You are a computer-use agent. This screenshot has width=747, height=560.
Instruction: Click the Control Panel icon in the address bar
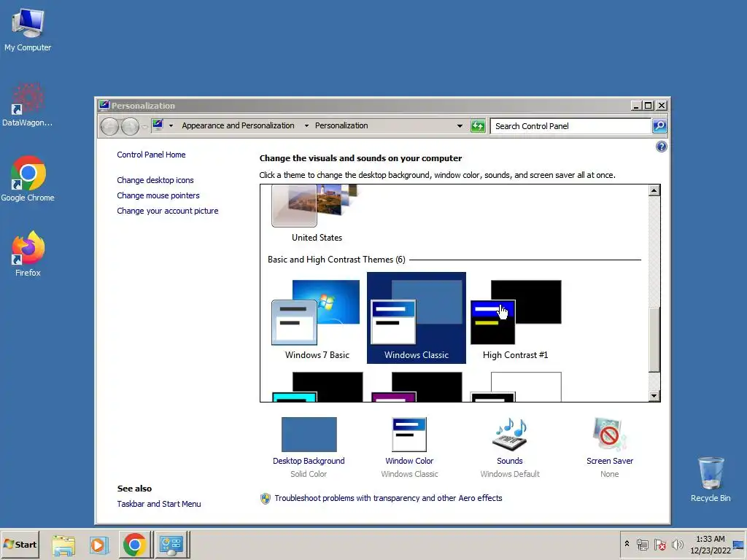[158, 125]
